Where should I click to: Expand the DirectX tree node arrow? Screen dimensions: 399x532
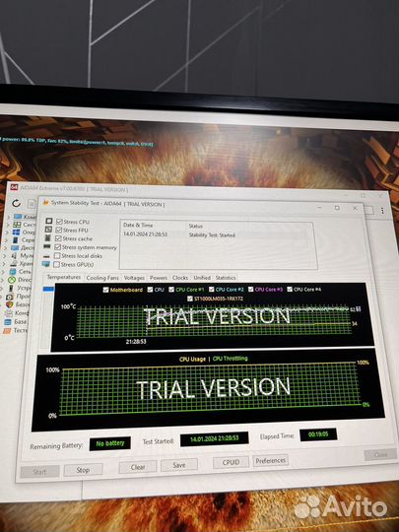tap(3, 280)
